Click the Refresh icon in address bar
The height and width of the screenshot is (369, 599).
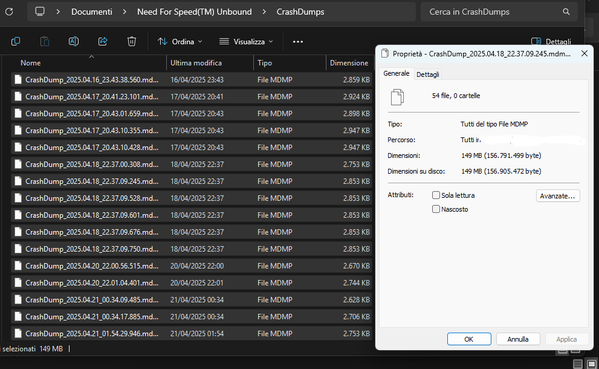tap(9, 12)
